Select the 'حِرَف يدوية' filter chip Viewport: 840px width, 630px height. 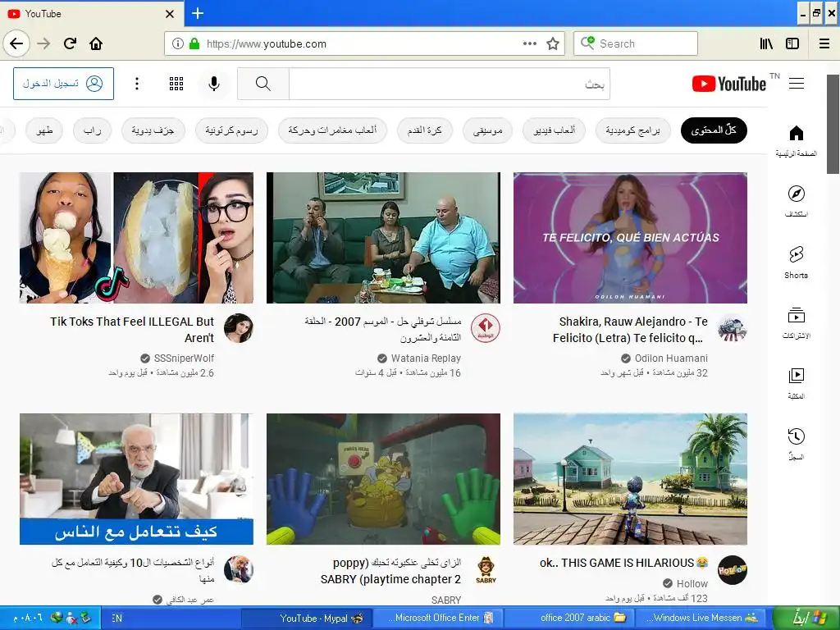pos(153,130)
